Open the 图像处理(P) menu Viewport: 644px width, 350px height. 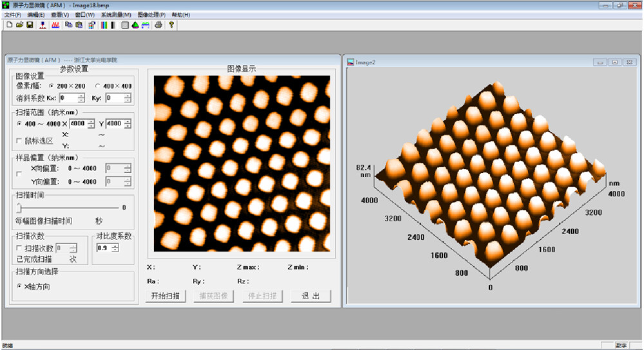(x=151, y=15)
